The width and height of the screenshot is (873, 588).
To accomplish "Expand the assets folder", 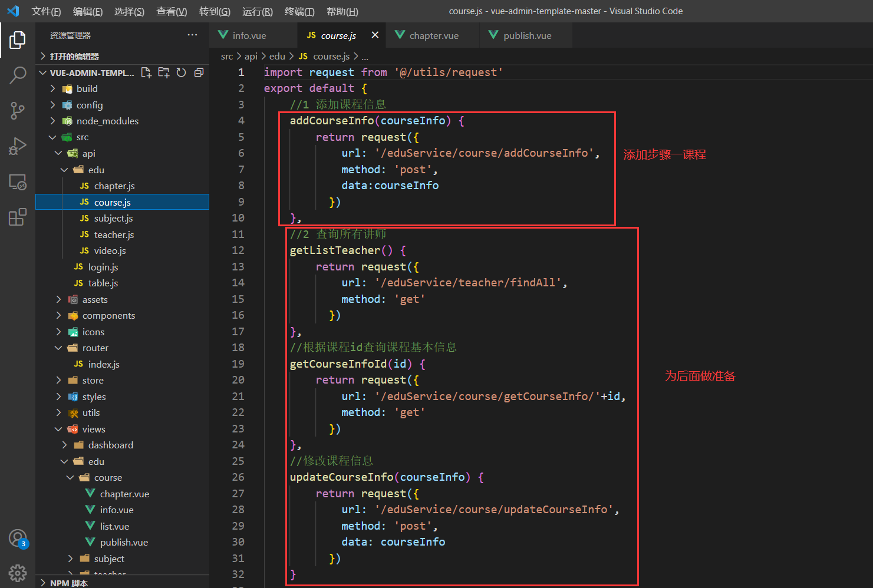I will [x=122, y=299].
